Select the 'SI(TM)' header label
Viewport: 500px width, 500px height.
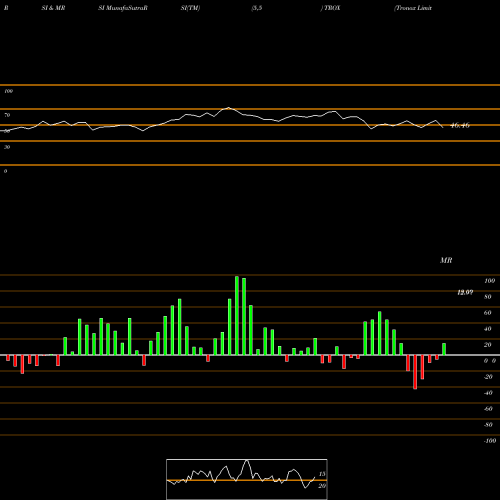point(190,8)
